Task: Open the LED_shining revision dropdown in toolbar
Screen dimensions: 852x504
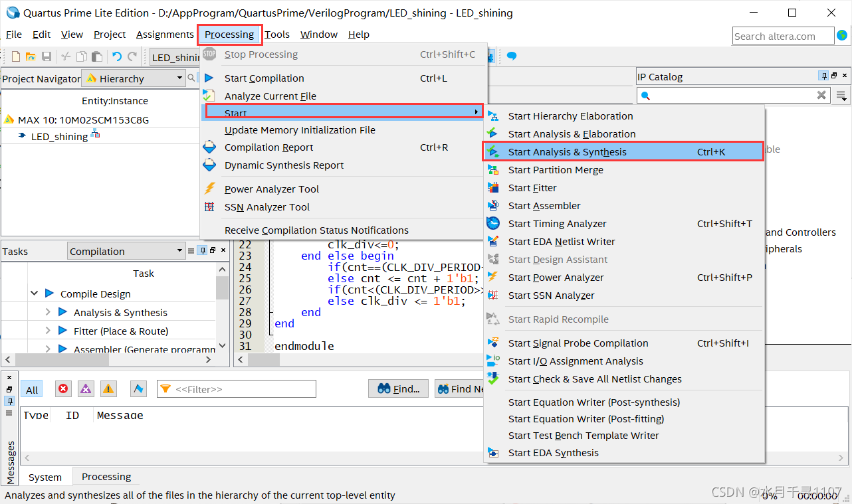Action: coord(176,57)
